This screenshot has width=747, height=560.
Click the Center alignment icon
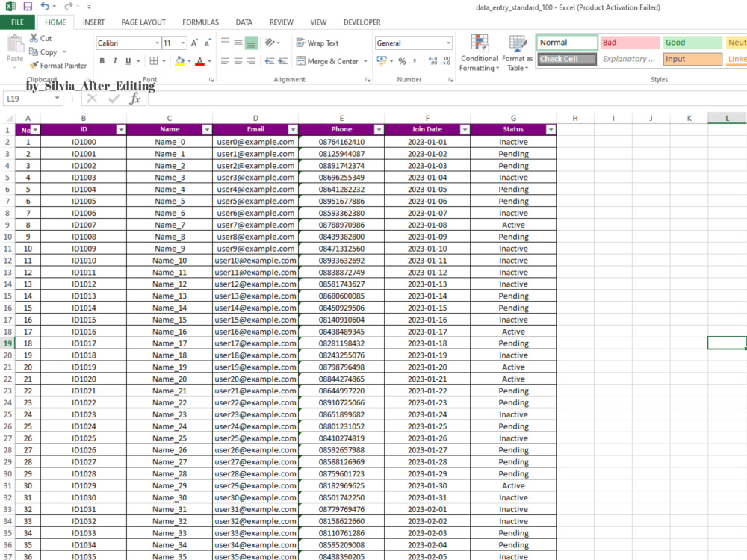pyautogui.click(x=238, y=61)
